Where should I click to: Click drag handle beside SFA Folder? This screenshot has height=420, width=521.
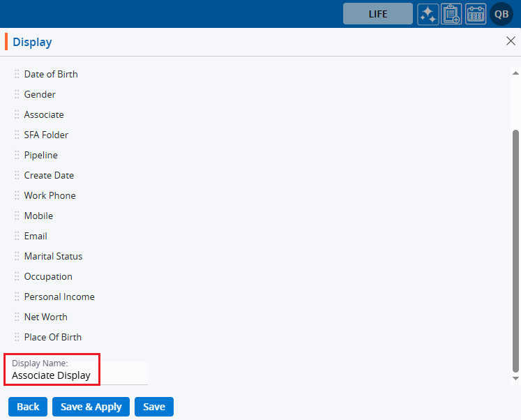pyautogui.click(x=17, y=135)
